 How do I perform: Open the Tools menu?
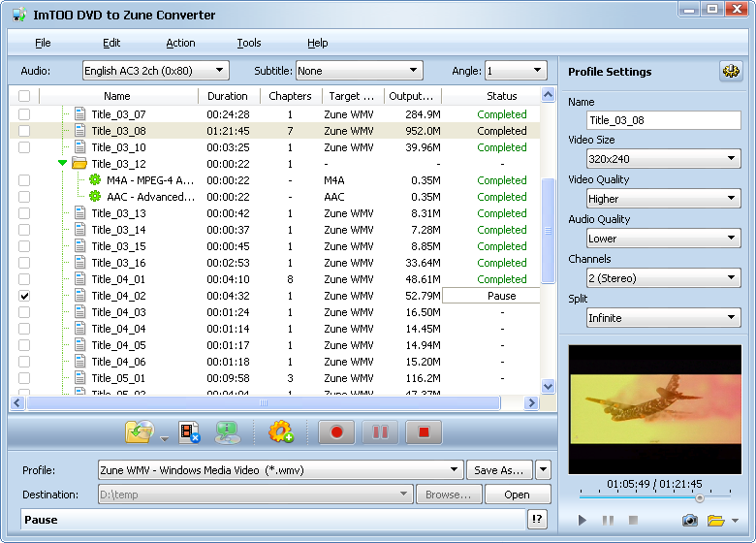(x=249, y=43)
